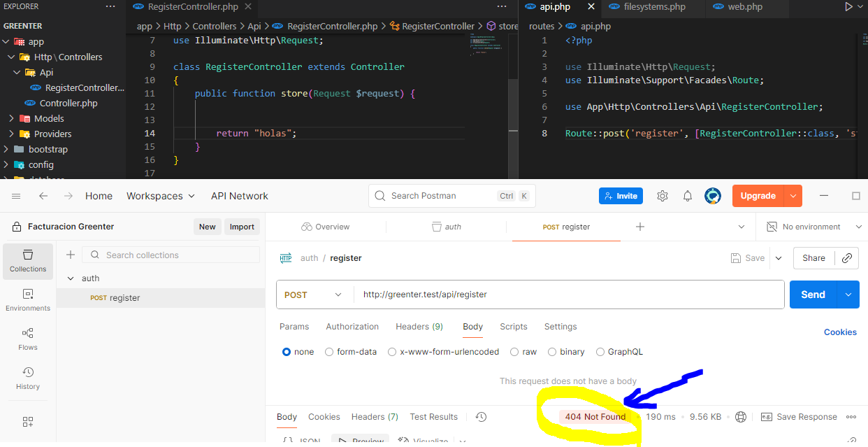This screenshot has width=868, height=447.
Task: Open the Params request tab
Action: 294,327
